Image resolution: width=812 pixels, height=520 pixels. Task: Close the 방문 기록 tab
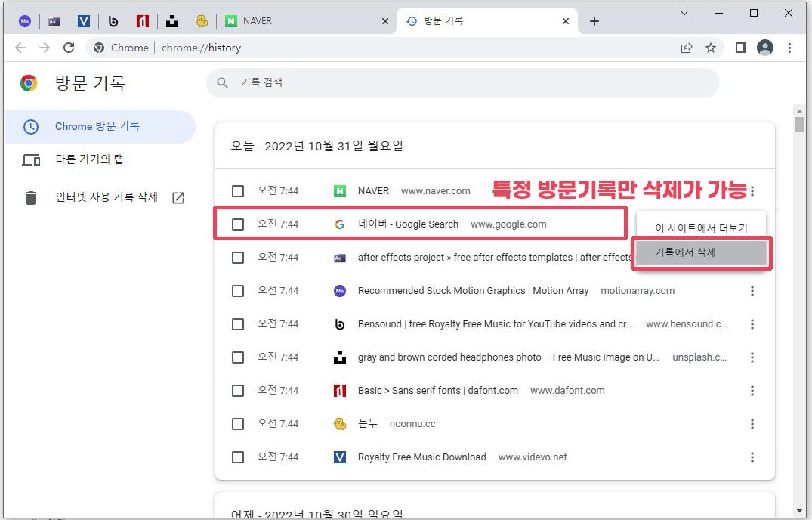click(566, 21)
